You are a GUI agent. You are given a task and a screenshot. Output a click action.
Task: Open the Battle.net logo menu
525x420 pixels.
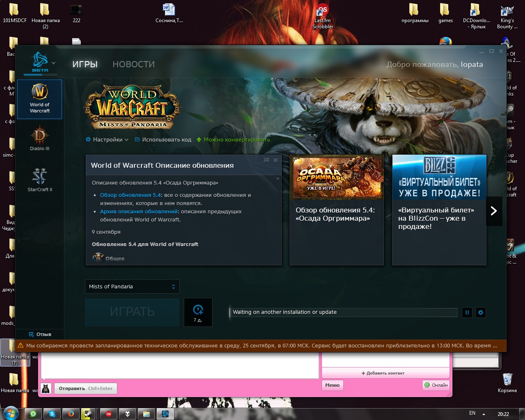click(x=43, y=62)
